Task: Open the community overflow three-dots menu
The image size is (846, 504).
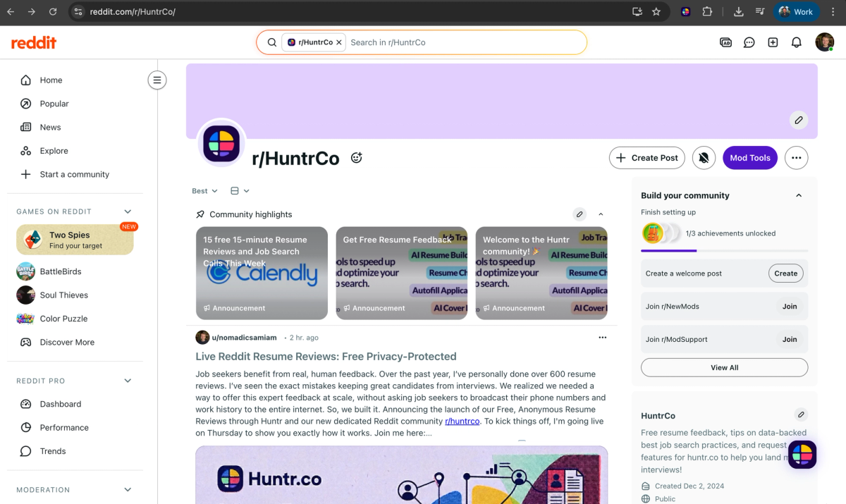Action: click(797, 158)
